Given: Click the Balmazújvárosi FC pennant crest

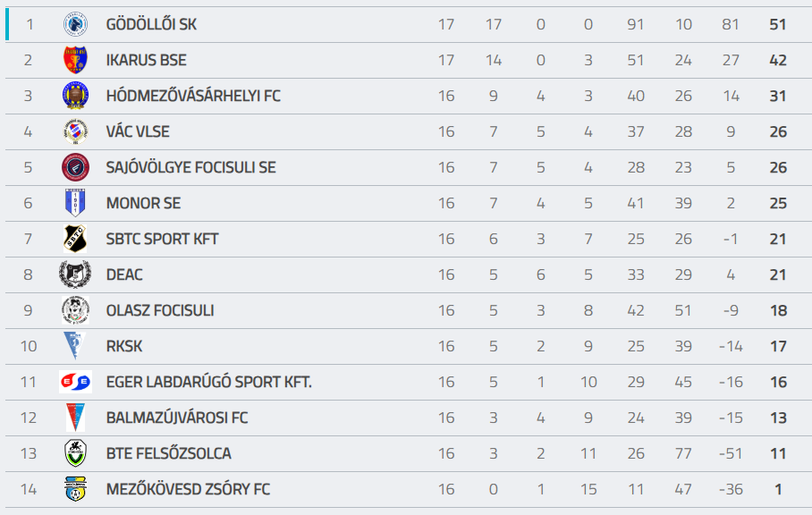Looking at the screenshot, I should coord(75,418).
